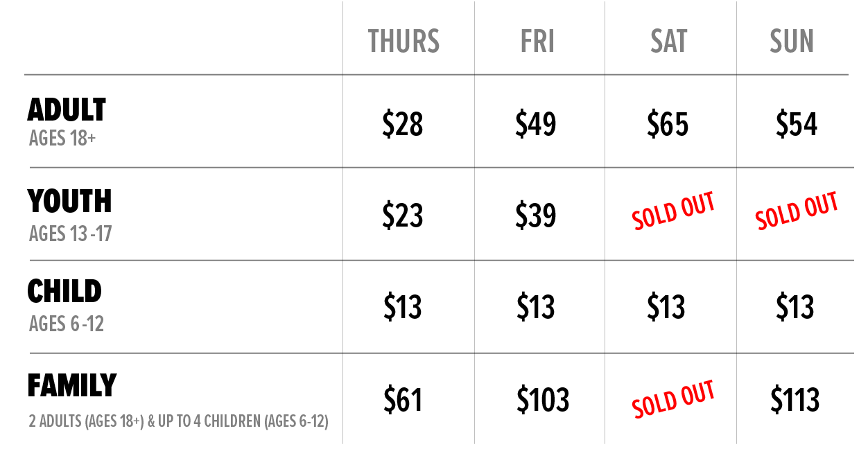Choose the Saturday adult $65 ticket
This screenshot has width=868, height=449.
click(668, 125)
